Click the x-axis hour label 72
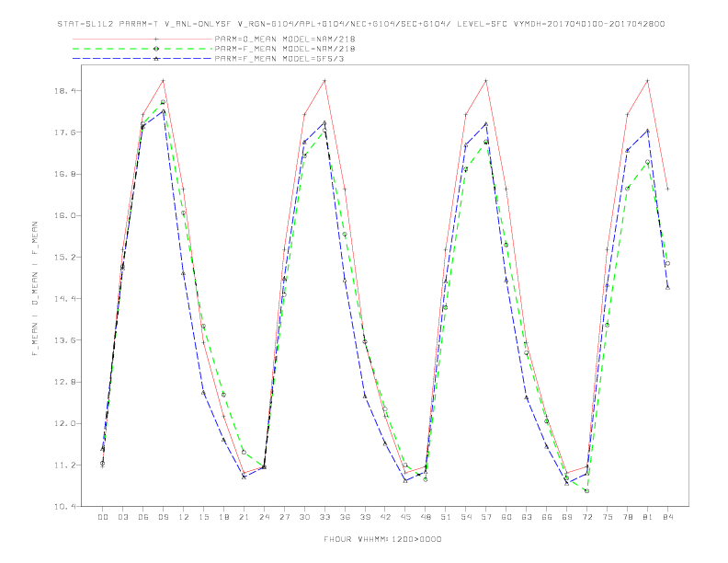728x563 pixels. [587, 517]
